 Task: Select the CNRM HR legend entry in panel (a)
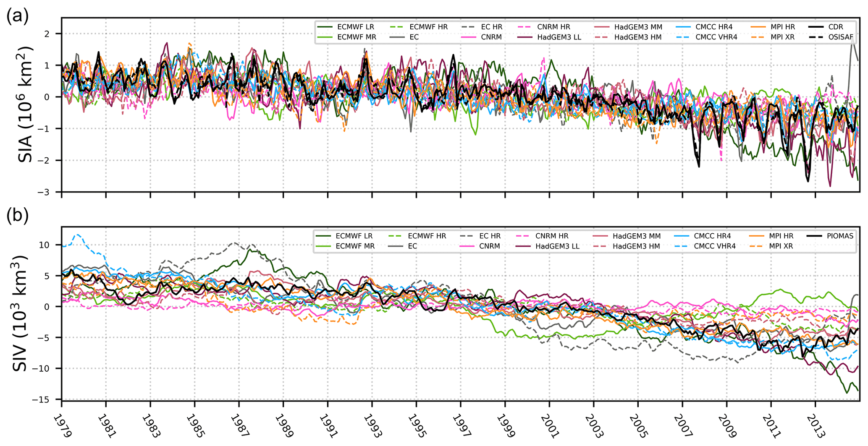pos(553,27)
